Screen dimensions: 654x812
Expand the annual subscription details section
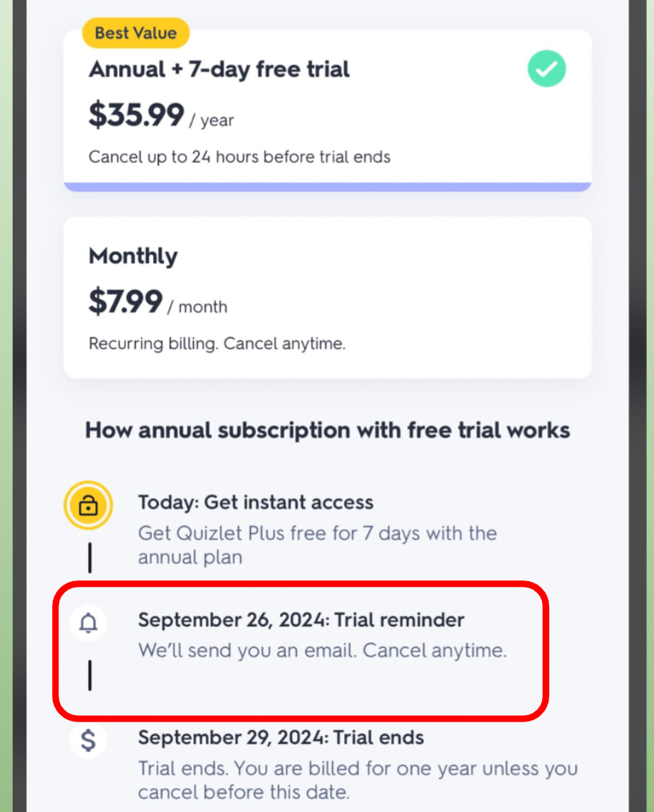point(327,430)
